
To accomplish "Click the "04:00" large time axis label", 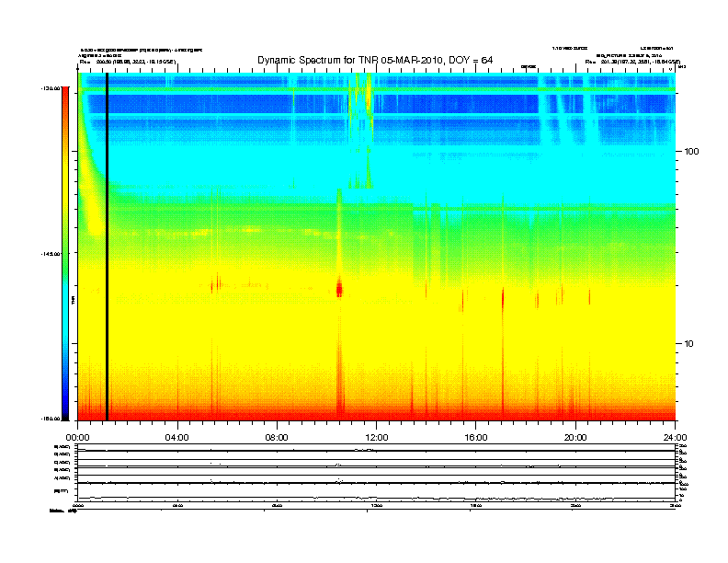I will [x=176, y=438].
